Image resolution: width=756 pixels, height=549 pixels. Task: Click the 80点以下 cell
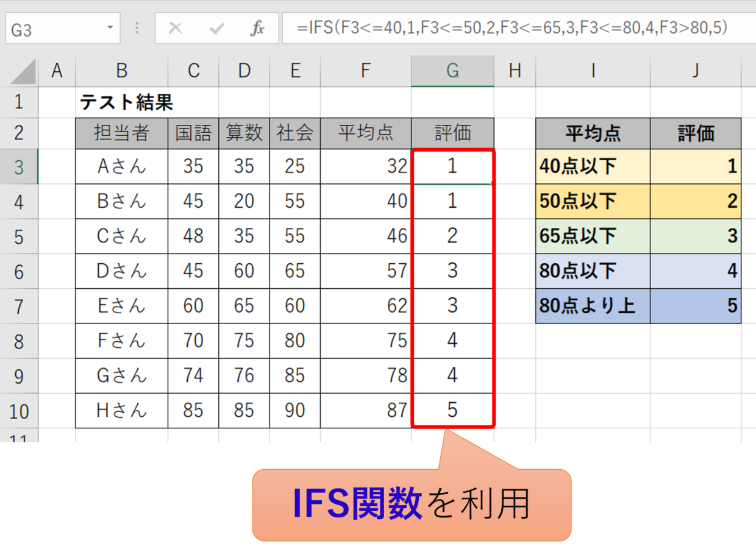[593, 271]
